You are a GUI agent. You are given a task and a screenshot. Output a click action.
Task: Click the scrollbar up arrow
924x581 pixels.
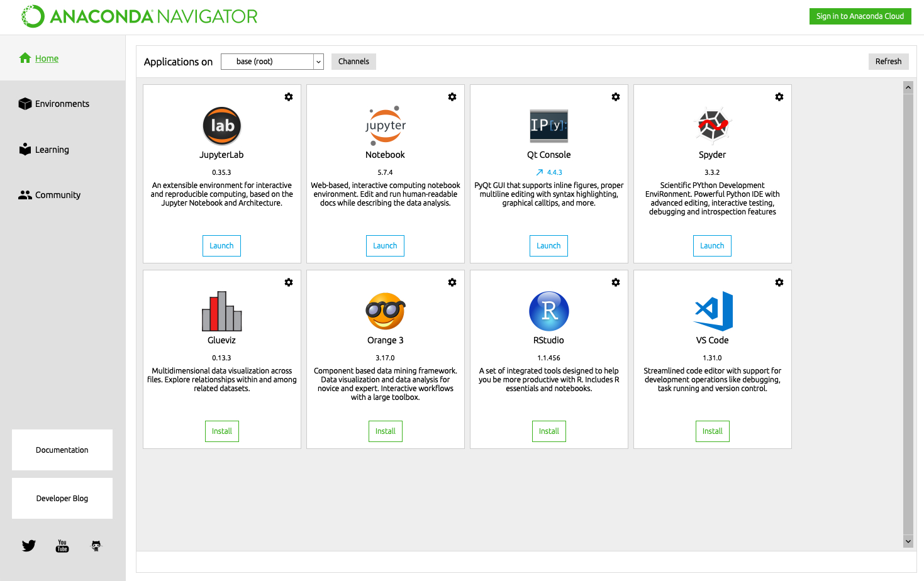[x=908, y=87]
